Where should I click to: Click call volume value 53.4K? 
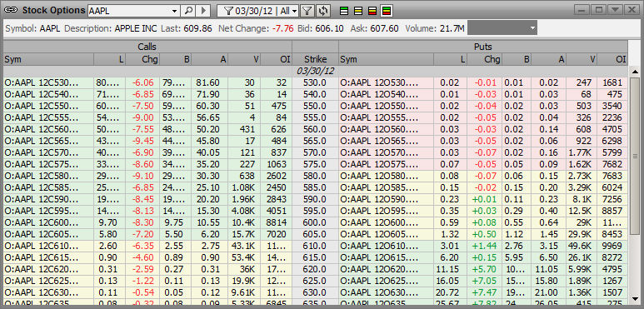point(244,258)
